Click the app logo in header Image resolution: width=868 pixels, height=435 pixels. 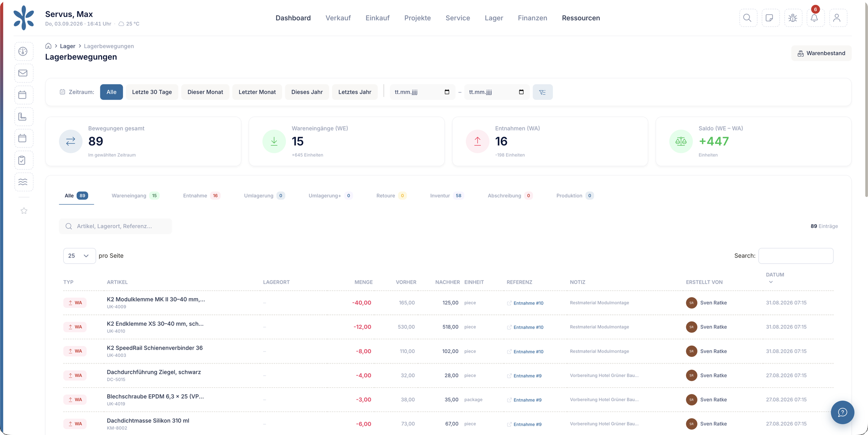tap(24, 18)
